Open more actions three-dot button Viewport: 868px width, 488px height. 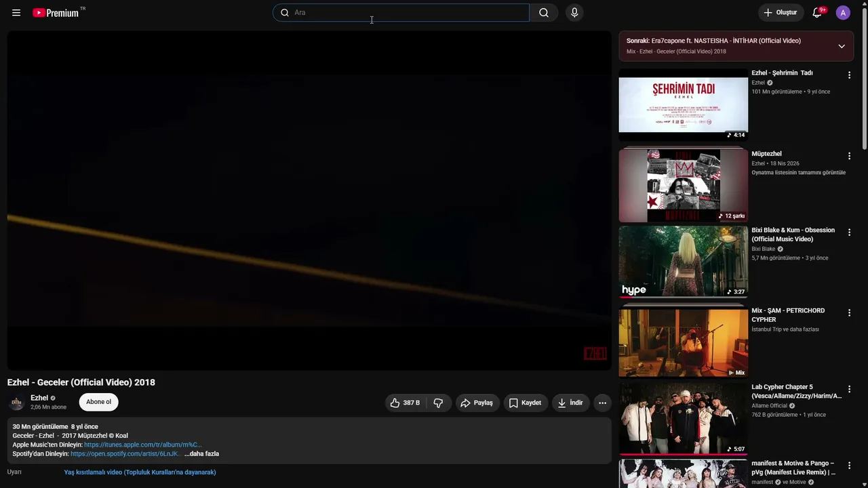tap(602, 403)
